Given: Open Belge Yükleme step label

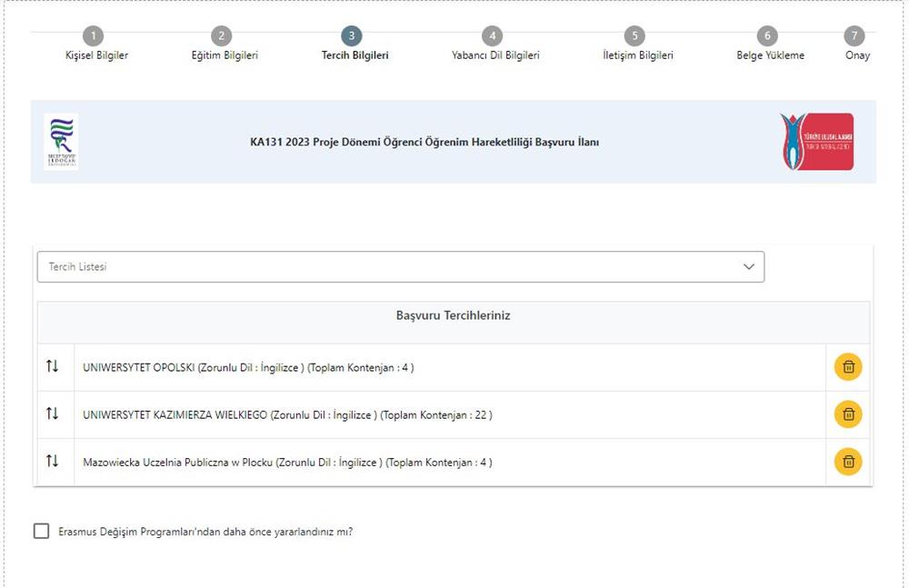Looking at the screenshot, I should pos(771,55).
